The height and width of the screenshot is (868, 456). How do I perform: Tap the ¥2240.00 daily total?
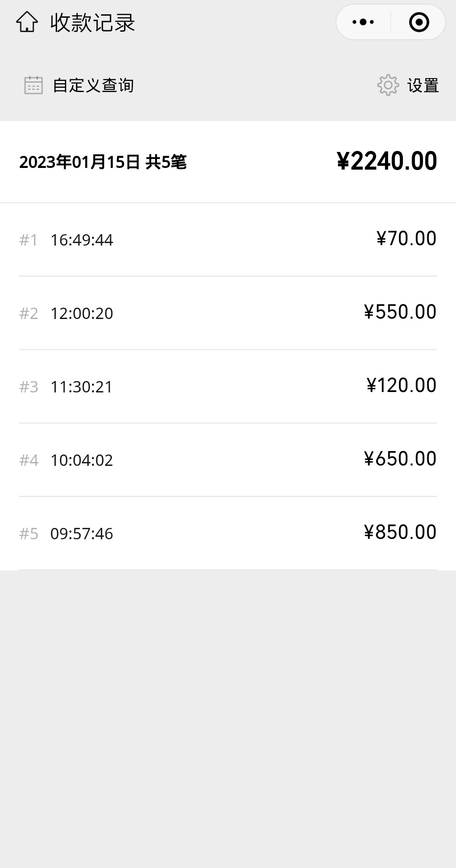[x=387, y=161]
